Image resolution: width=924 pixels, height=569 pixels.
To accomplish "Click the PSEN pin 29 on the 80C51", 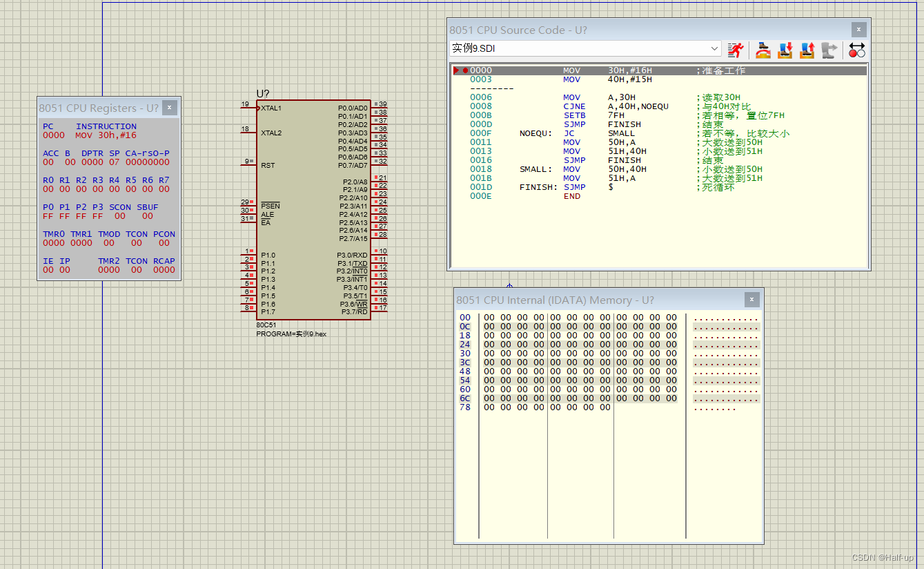I will [x=248, y=206].
